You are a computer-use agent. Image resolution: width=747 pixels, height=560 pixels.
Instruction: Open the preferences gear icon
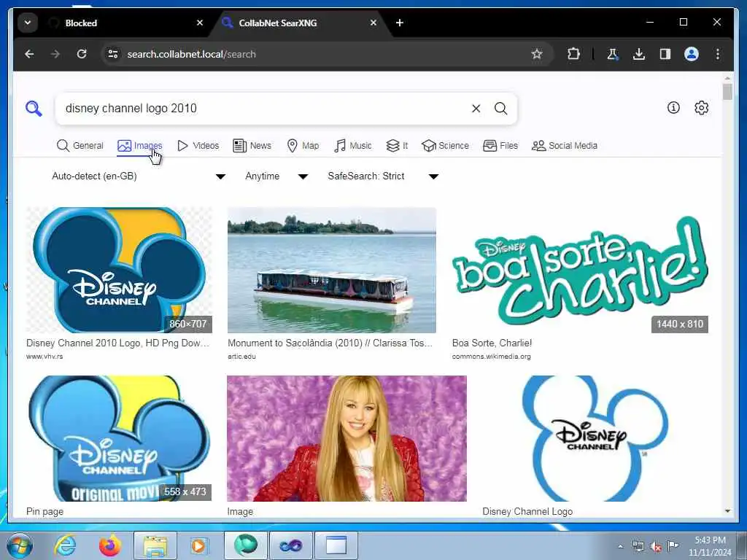click(x=701, y=108)
